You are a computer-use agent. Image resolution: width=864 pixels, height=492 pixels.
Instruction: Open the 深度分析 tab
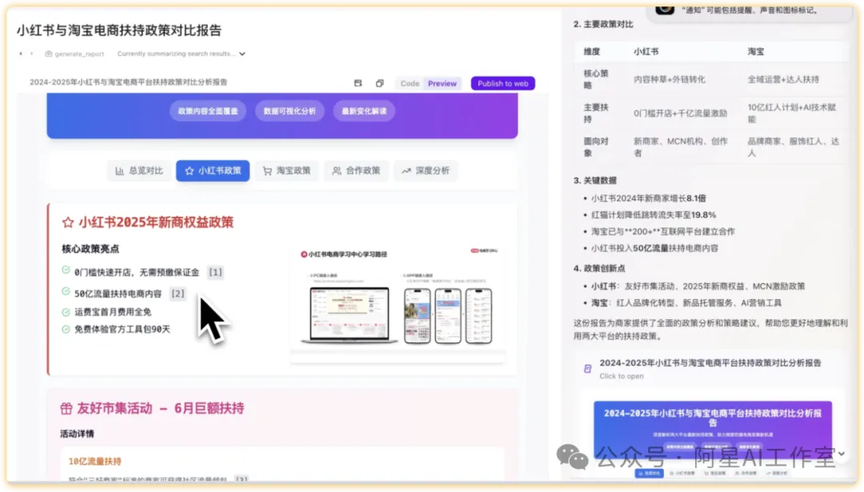click(x=425, y=171)
